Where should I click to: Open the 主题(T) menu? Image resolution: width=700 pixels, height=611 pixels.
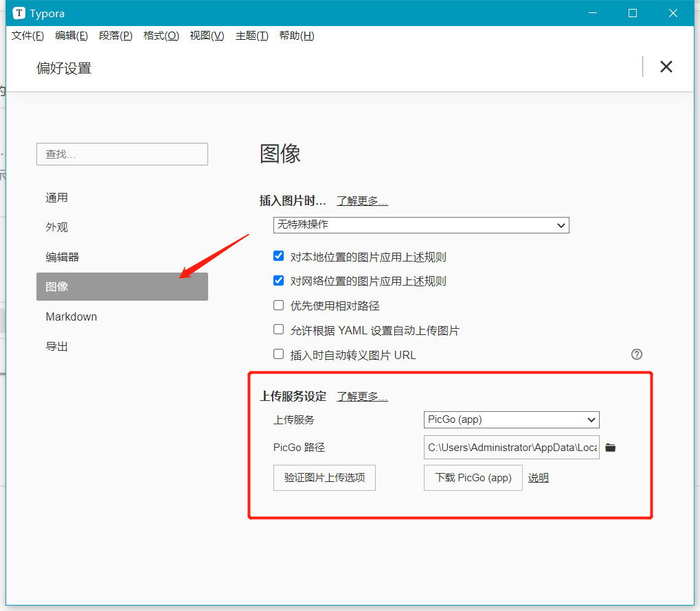coord(252,36)
